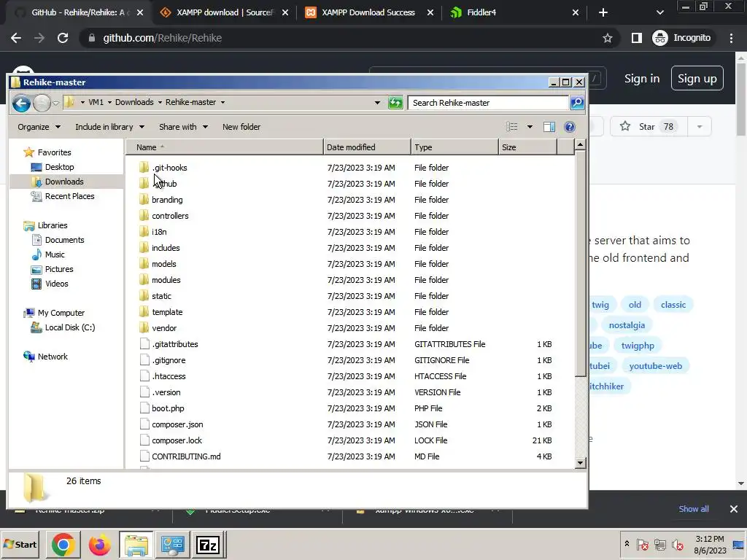The height and width of the screenshot is (560, 747).
Task: Click the control panel taskbar icon
Action: [x=172, y=545]
